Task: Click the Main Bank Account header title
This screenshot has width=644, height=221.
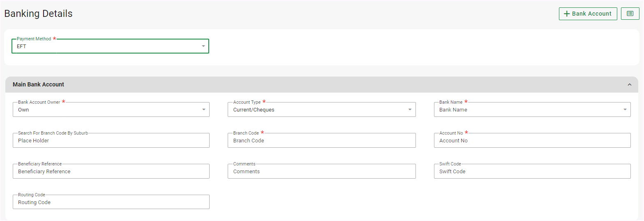Action: tap(39, 84)
